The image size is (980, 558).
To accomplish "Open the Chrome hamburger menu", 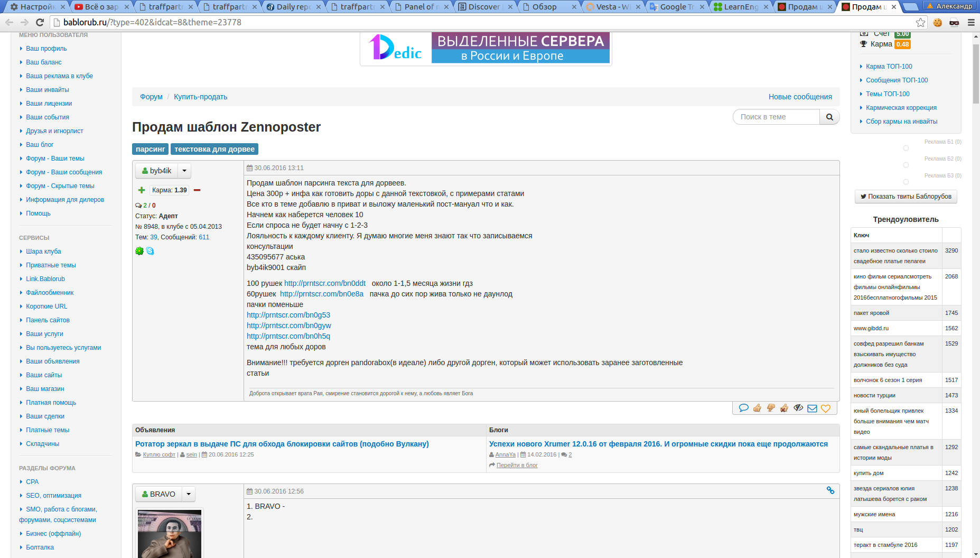I will click(971, 22).
